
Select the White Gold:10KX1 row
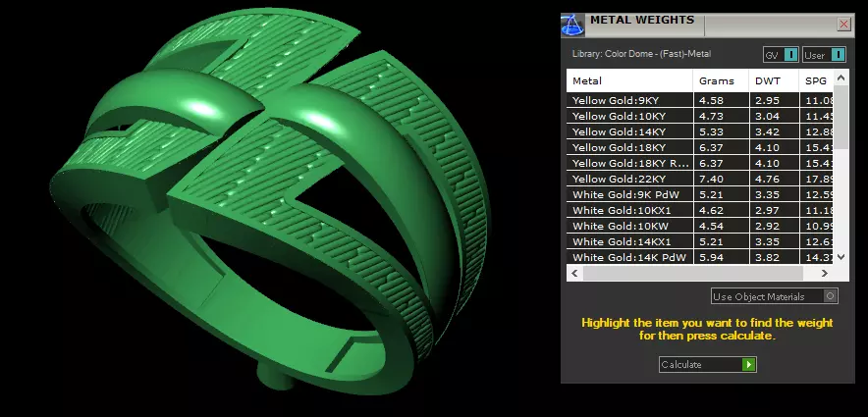point(700,210)
